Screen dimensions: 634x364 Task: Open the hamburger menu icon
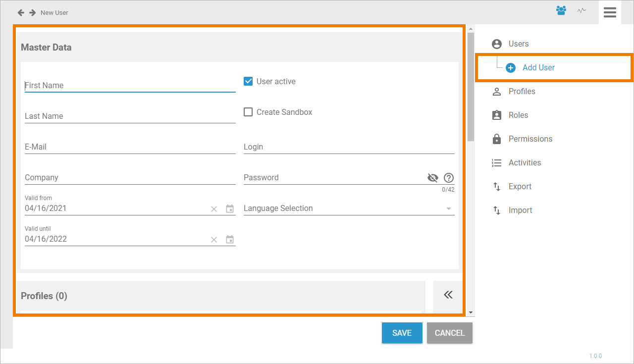coord(610,12)
